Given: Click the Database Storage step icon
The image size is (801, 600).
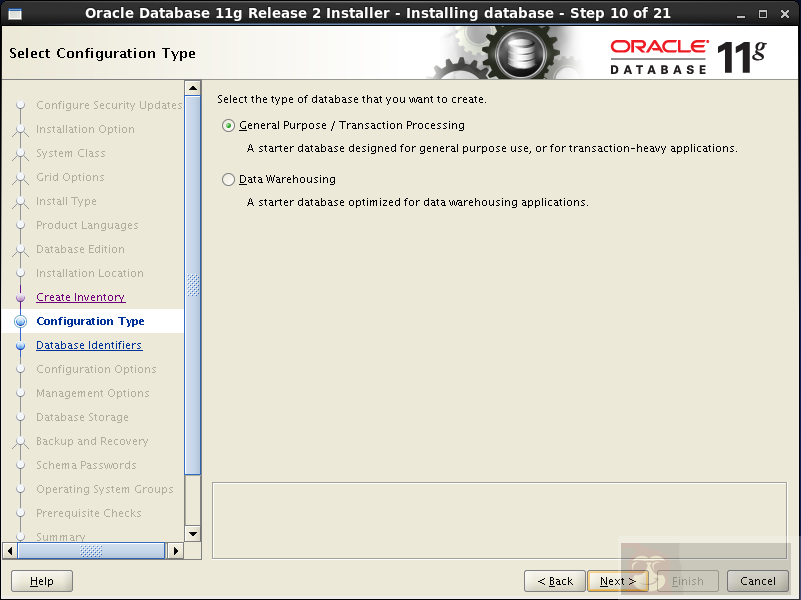Looking at the screenshot, I should tap(22, 417).
